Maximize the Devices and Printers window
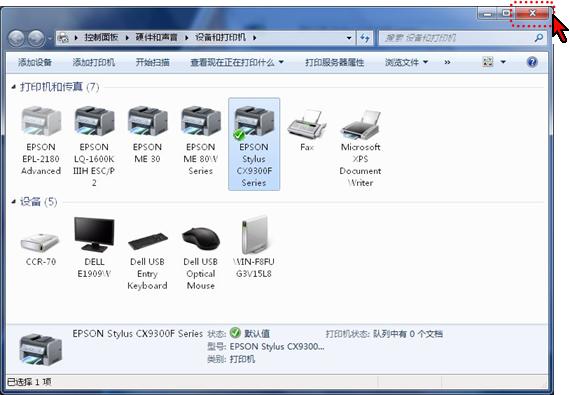 [x=506, y=14]
